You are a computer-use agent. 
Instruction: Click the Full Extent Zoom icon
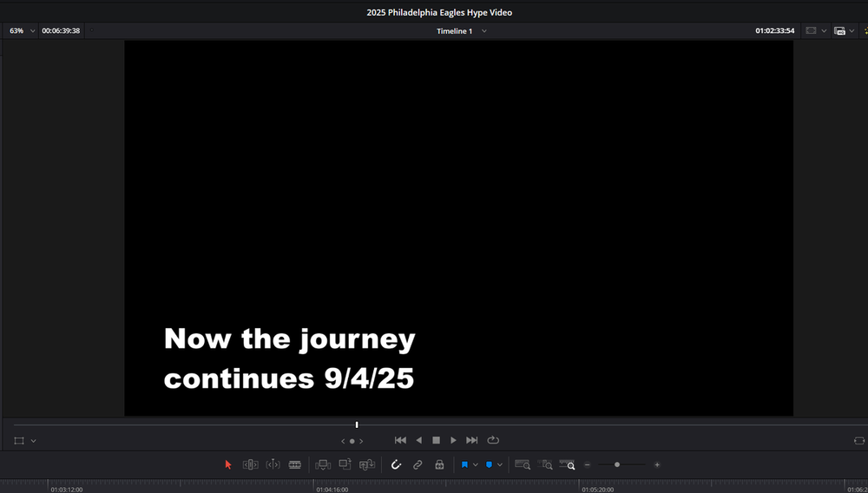pyautogui.click(x=523, y=465)
